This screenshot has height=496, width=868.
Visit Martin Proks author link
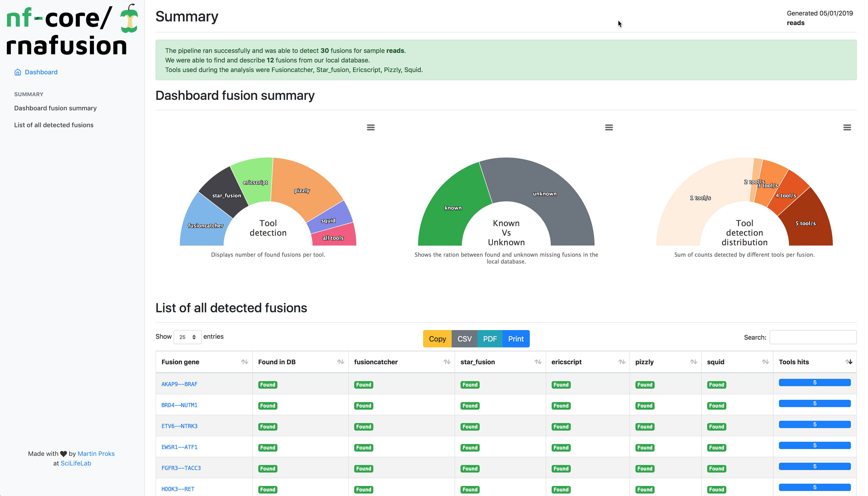pyautogui.click(x=96, y=453)
